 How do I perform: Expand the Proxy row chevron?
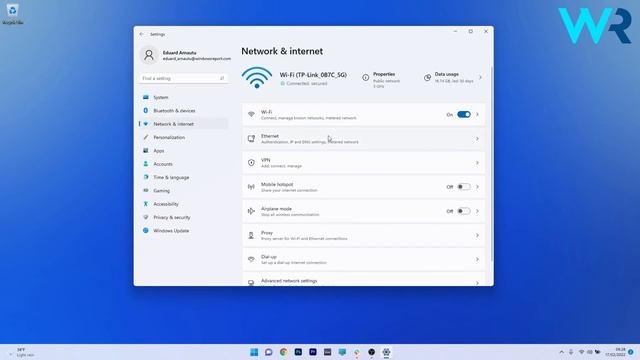coord(477,235)
